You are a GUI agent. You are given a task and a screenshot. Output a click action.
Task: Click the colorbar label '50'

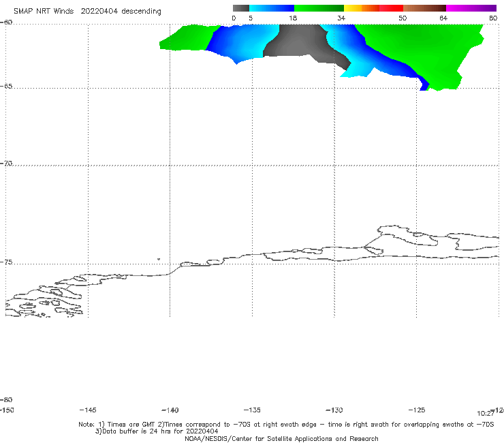[403, 18]
